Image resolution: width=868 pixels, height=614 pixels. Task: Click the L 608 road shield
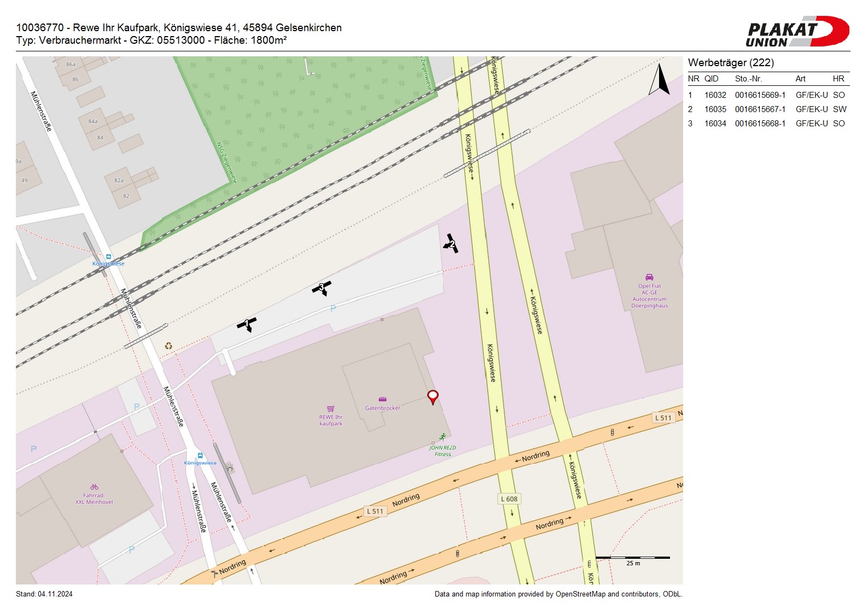point(509,499)
